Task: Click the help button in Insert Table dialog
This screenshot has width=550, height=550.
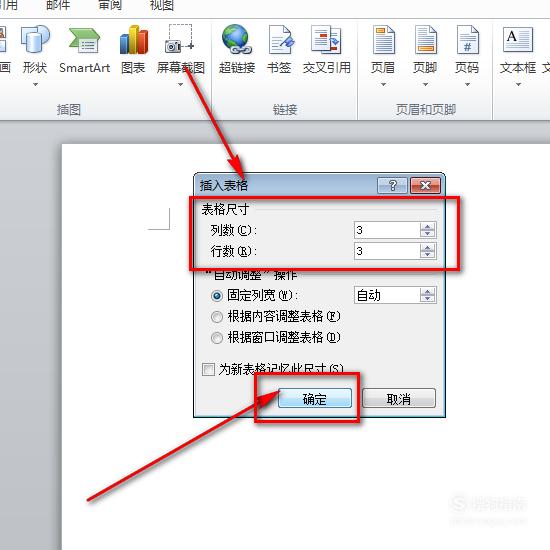Action: (x=392, y=185)
